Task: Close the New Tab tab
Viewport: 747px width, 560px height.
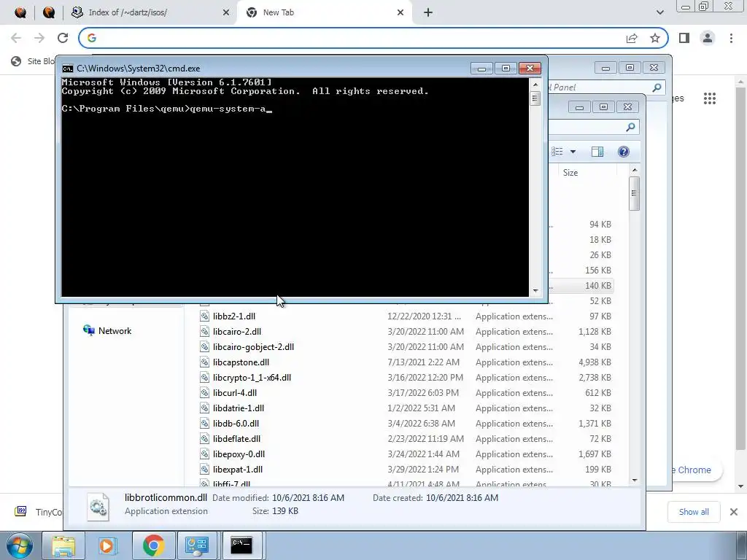Action: [x=400, y=12]
